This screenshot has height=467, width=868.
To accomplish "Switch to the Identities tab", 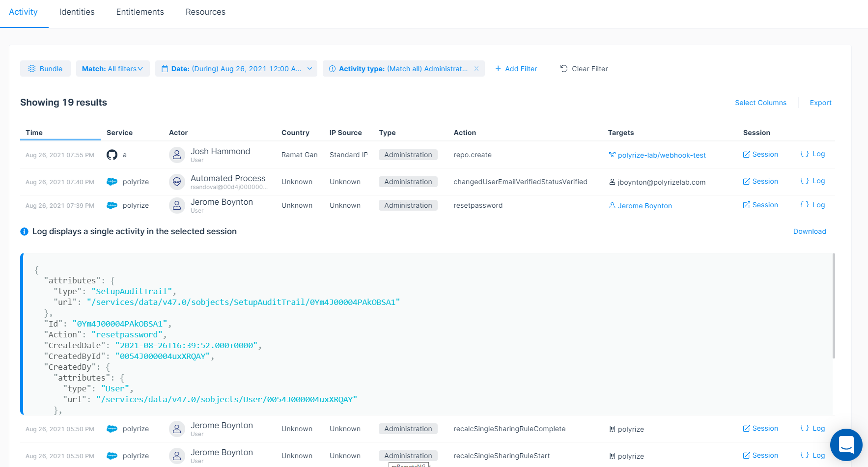I will 77,12.
